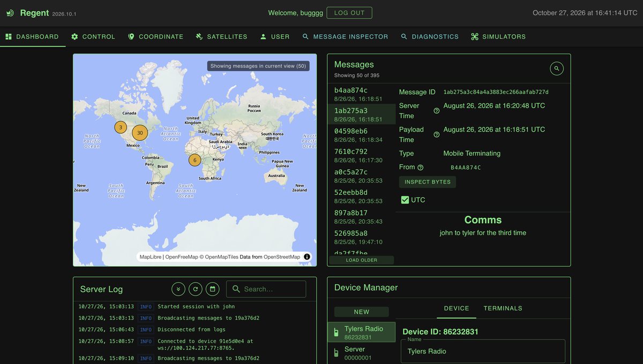643x364 pixels.
Task: Click scroll-to-bottom icon in Server Log
Action: coord(178,289)
